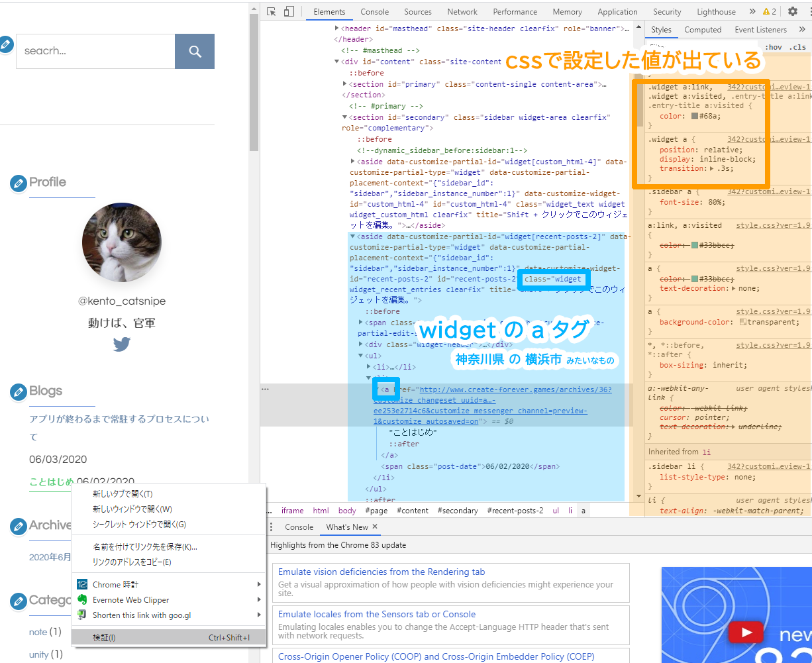Expand the custom_html-4 aside node

click(x=352, y=162)
